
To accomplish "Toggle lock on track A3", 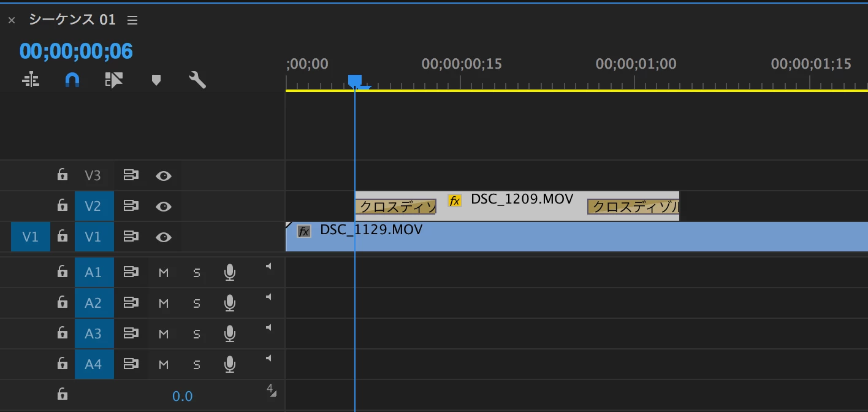I will tap(62, 333).
